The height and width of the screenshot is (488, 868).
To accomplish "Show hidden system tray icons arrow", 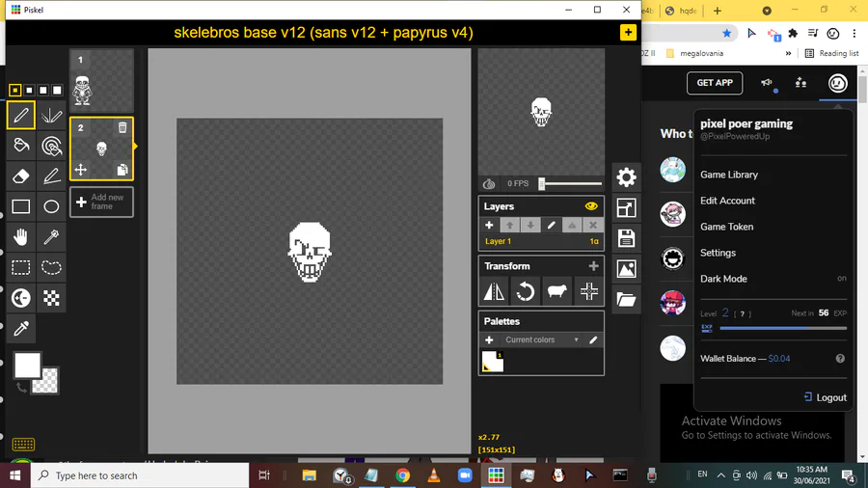I will coord(720,475).
